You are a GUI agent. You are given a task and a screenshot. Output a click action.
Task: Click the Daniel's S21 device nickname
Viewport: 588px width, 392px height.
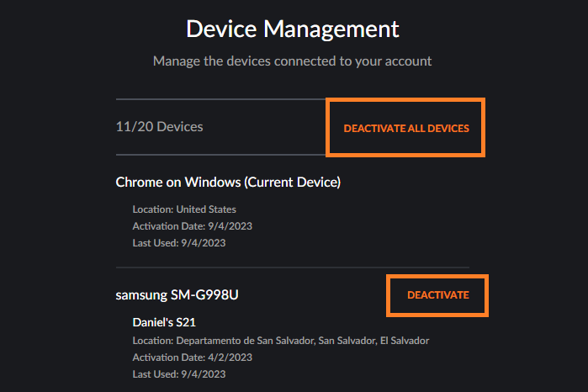164,322
